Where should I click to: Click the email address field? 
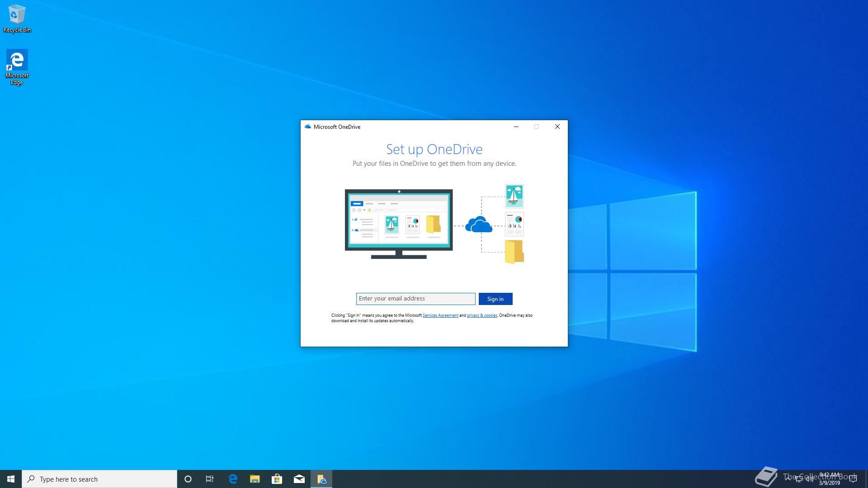pyautogui.click(x=415, y=299)
